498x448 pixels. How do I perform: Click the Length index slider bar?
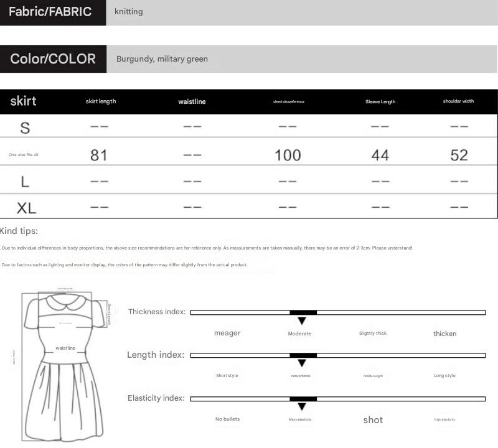coord(337,355)
